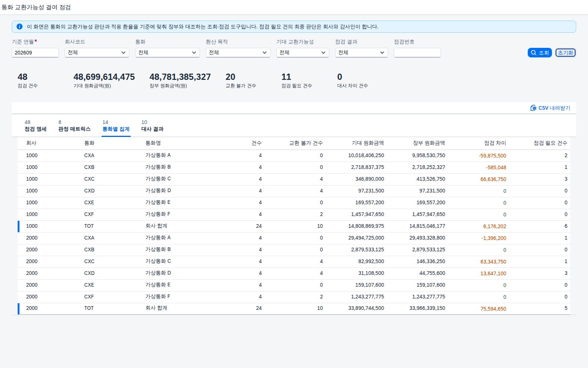Click the 48,699,614,475 KPI value
This screenshot has height=368, width=588.
[104, 77]
